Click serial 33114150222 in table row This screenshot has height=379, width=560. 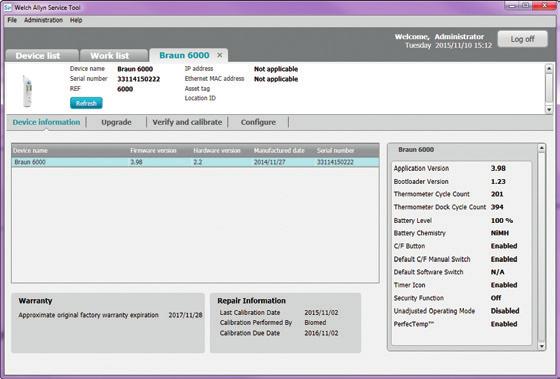tap(335, 162)
